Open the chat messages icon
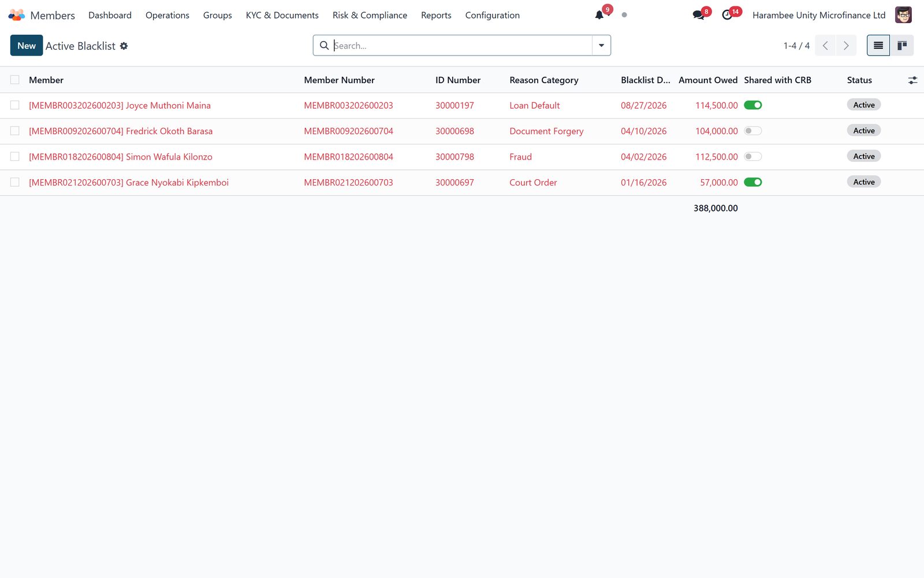This screenshot has width=924, height=578. pos(698,15)
